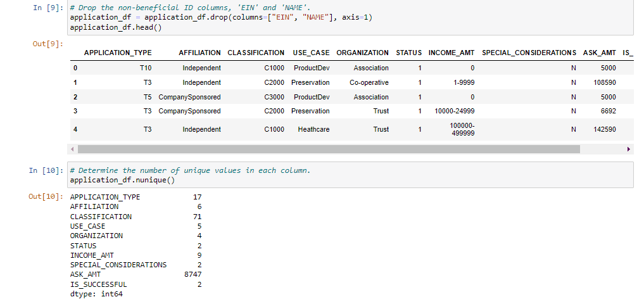Screen dimensions: 644x304
Task: Click the comment about unique values
Action: point(191,170)
